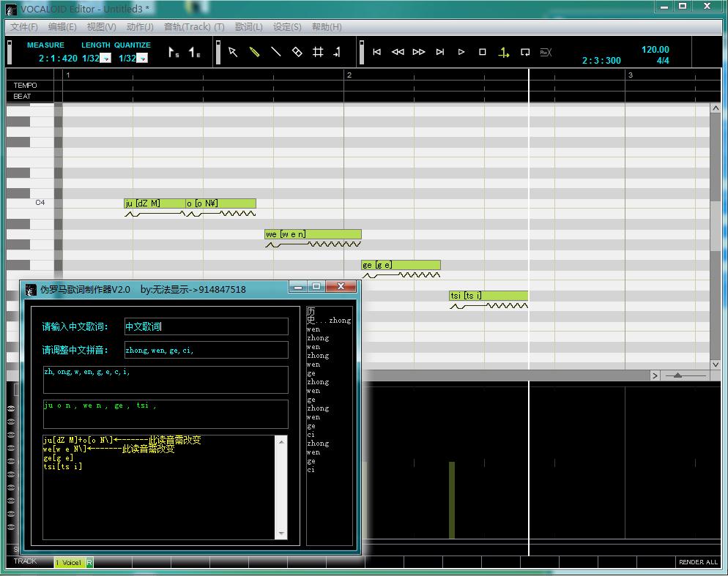Open the 歌词(L) menu
Image resolution: width=728 pixels, height=576 pixels.
click(249, 27)
